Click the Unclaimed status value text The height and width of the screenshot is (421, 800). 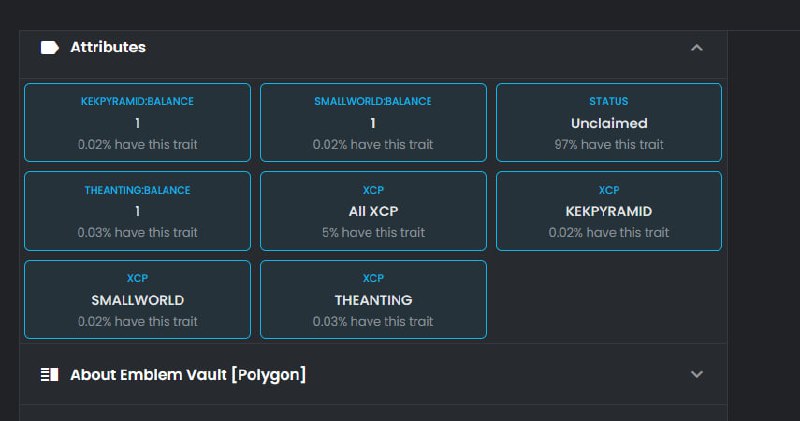609,123
